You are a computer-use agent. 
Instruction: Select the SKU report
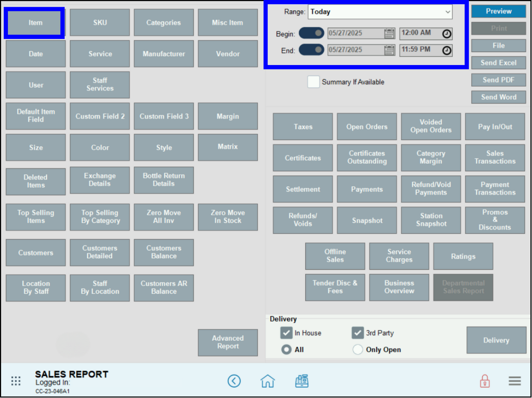(100, 23)
